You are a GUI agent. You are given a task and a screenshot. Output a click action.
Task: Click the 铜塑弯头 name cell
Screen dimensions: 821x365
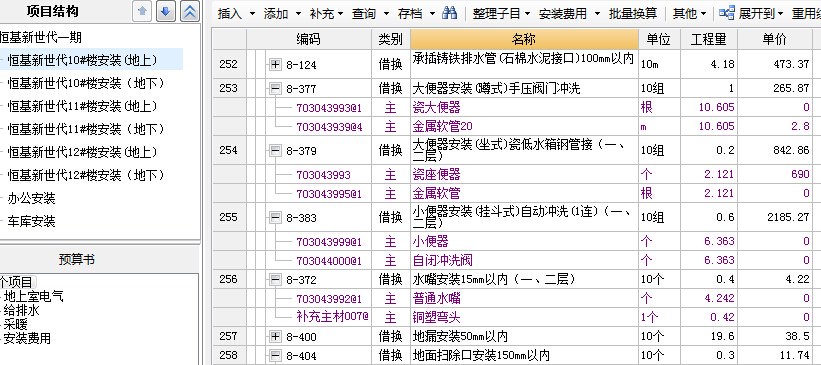pos(524,317)
